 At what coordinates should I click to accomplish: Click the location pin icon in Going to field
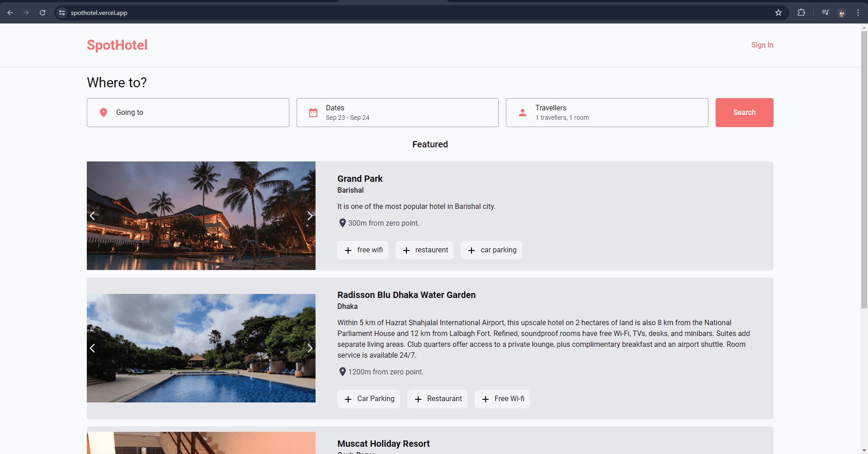(104, 112)
